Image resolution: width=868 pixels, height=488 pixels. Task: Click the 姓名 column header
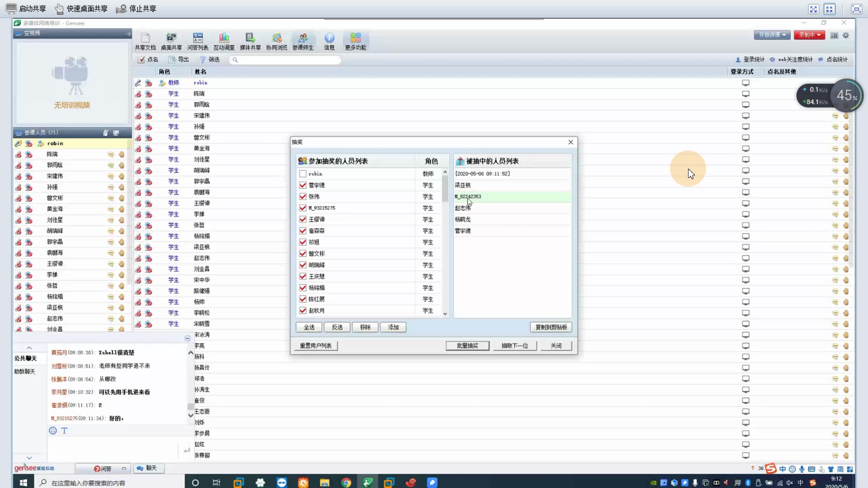tap(200, 72)
